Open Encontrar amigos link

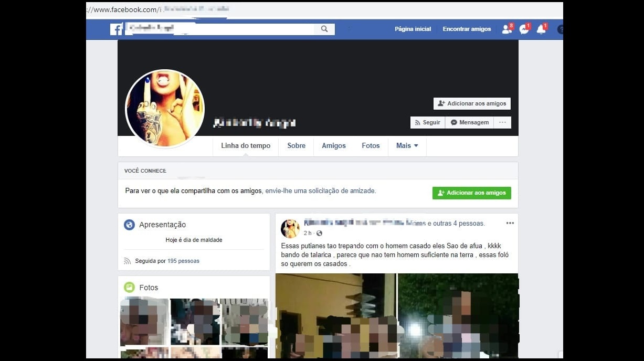click(x=467, y=29)
